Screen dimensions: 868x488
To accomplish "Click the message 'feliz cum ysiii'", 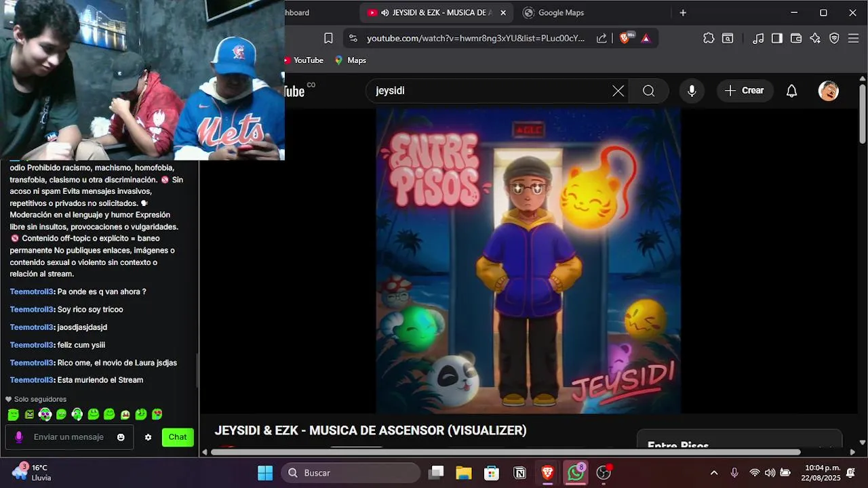I will tap(81, 345).
